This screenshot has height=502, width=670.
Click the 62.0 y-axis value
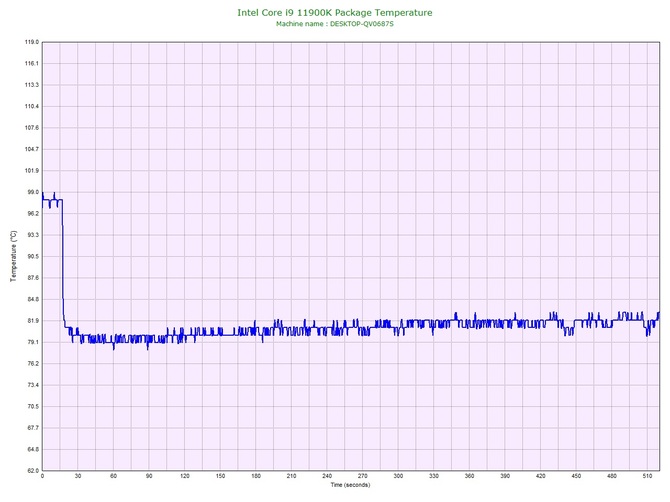click(x=33, y=471)
